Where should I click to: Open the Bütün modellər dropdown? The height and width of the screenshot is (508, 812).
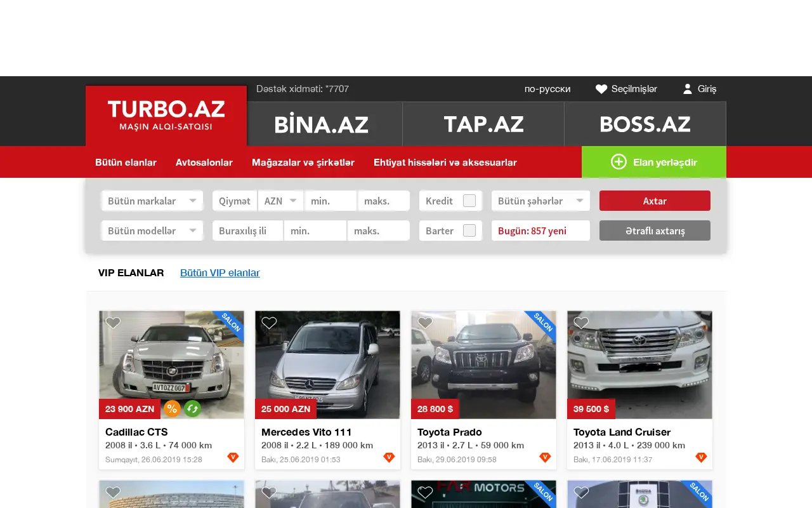tap(152, 231)
